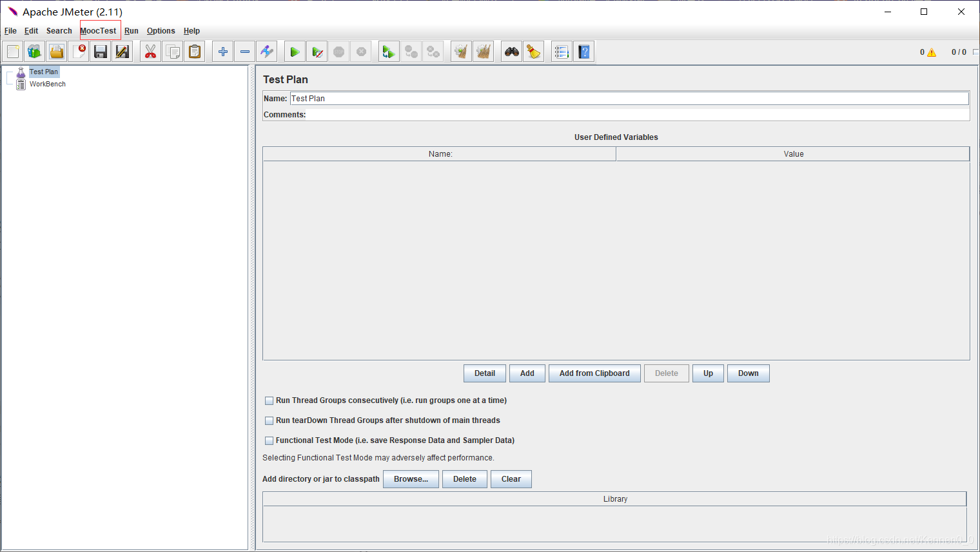Open the Help menu
The image size is (980, 552).
pyautogui.click(x=192, y=31)
